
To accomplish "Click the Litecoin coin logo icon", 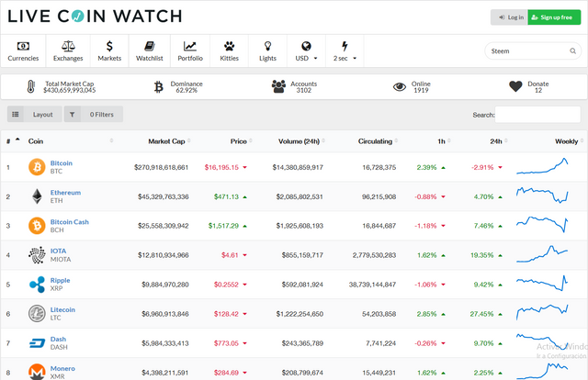I will tap(37, 314).
